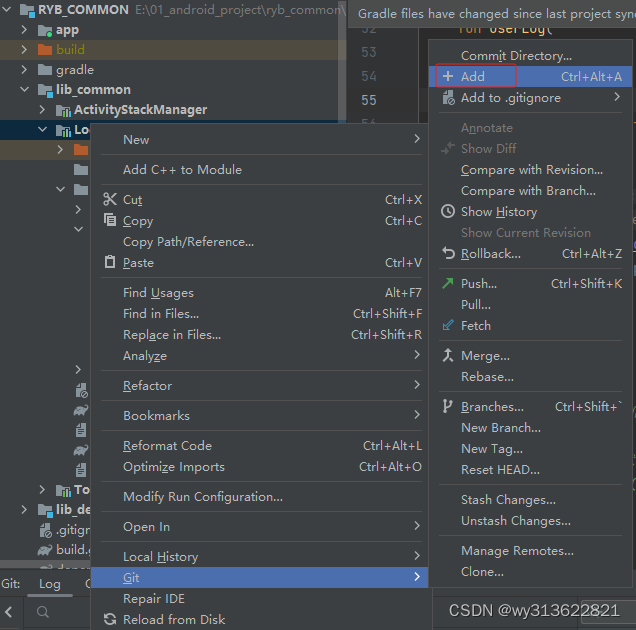Click the Merge icon
This screenshot has width=636, height=630.
point(448,355)
